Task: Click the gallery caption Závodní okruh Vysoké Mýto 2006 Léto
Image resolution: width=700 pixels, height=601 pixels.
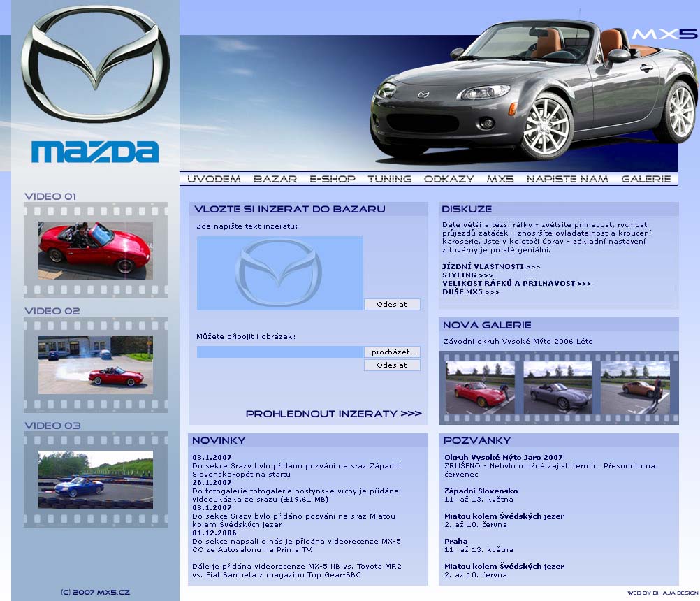Action: (x=518, y=342)
